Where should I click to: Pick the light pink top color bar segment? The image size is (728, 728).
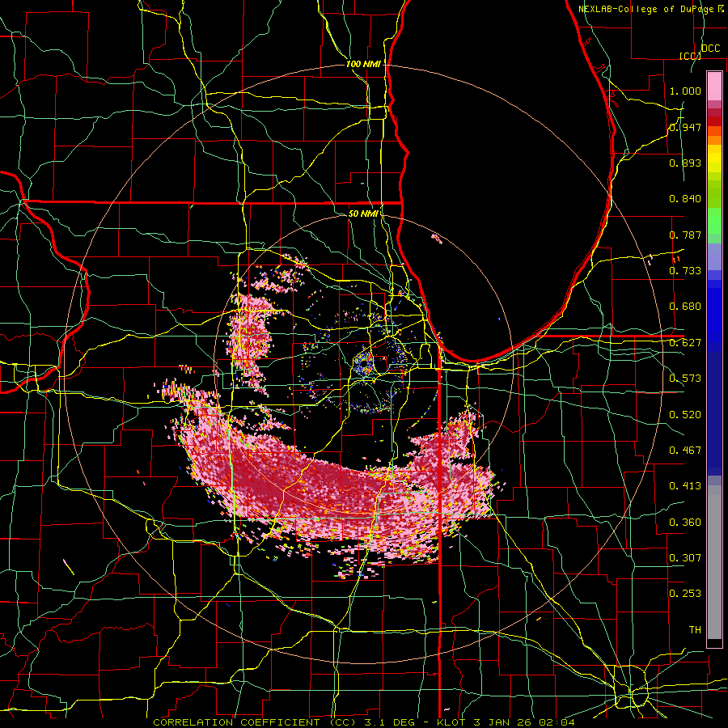tap(714, 87)
